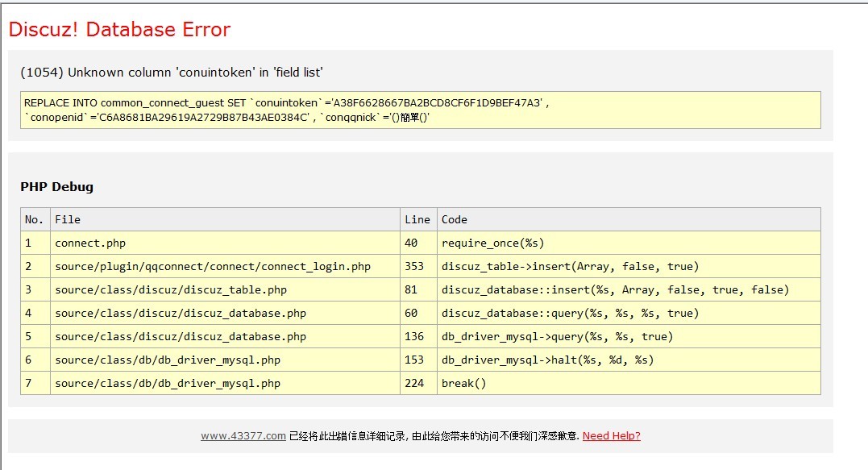868x470 pixels.
Task: Select the connect_login.php file path cell
Action: point(213,266)
